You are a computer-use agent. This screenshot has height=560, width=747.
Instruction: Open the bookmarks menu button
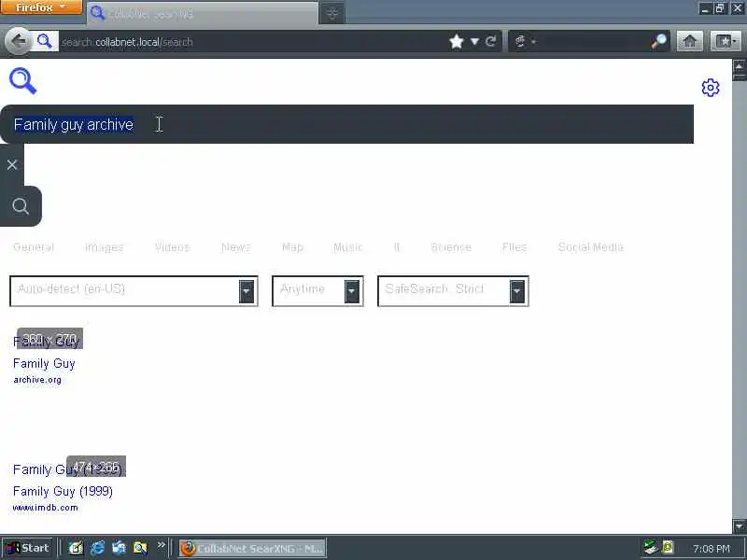(x=726, y=41)
